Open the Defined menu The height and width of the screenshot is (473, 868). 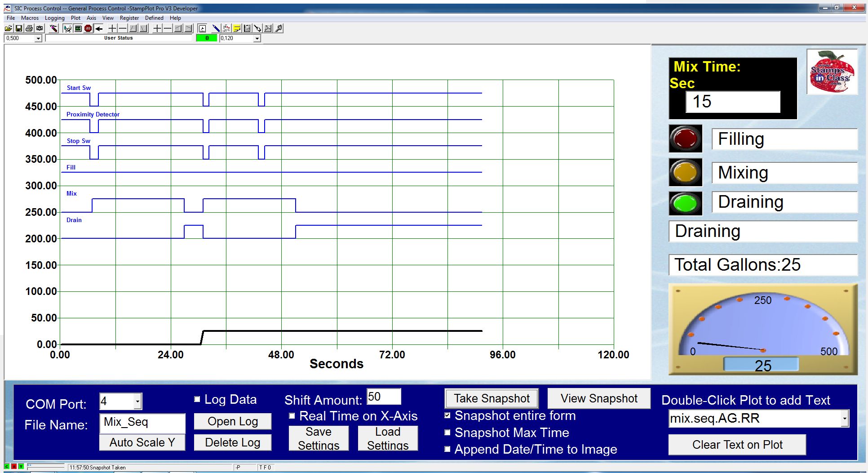point(154,18)
